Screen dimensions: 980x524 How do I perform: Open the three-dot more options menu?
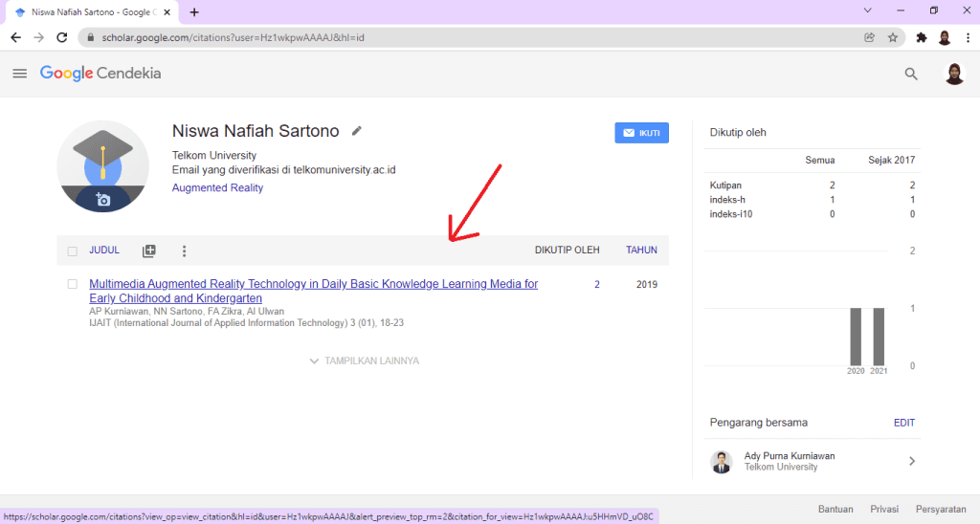185,251
